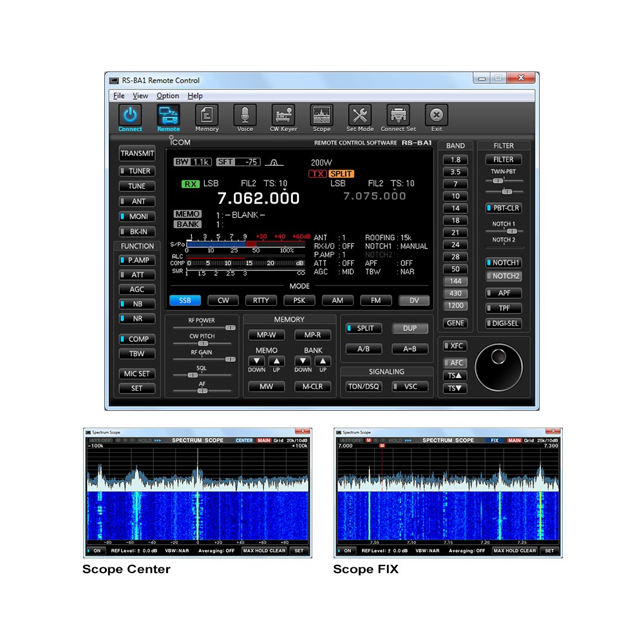644x644 pixels.
Task: Open the Memory window icon
Action: [207, 116]
